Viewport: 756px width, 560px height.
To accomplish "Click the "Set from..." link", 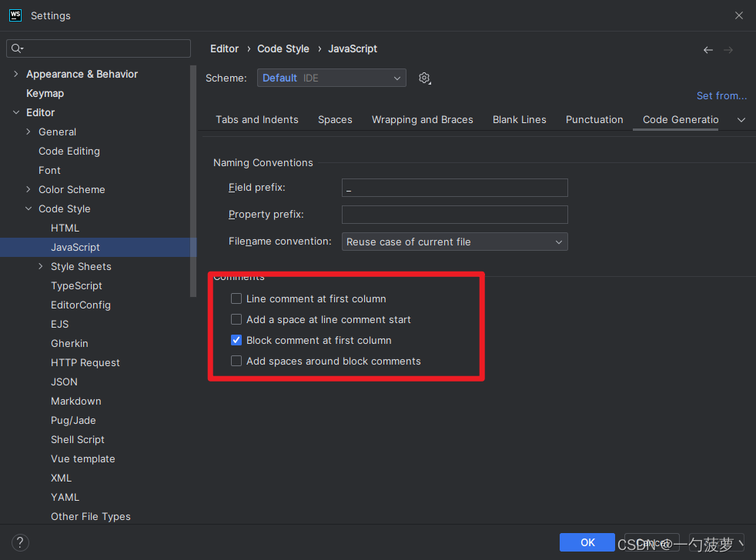I will pos(721,95).
